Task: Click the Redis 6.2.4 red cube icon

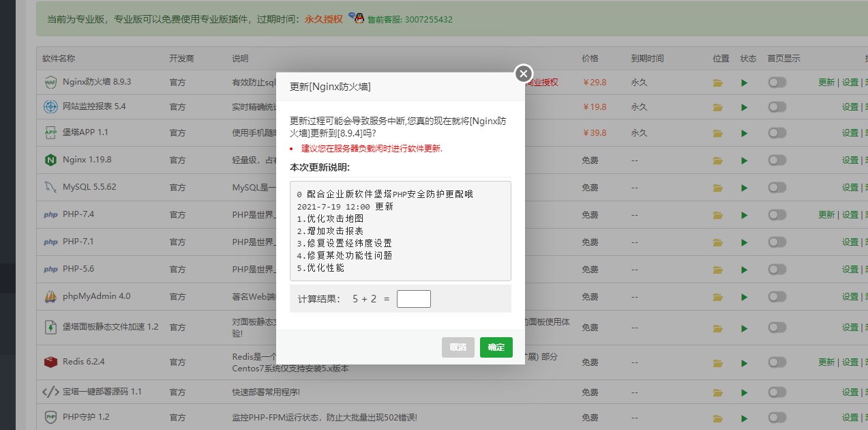Action: [50, 362]
